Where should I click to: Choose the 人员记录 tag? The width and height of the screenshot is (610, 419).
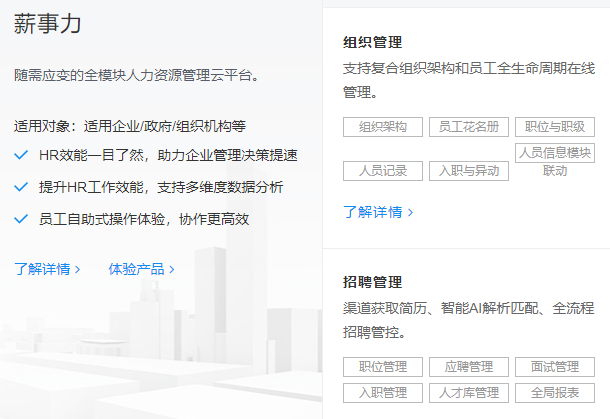(x=383, y=171)
